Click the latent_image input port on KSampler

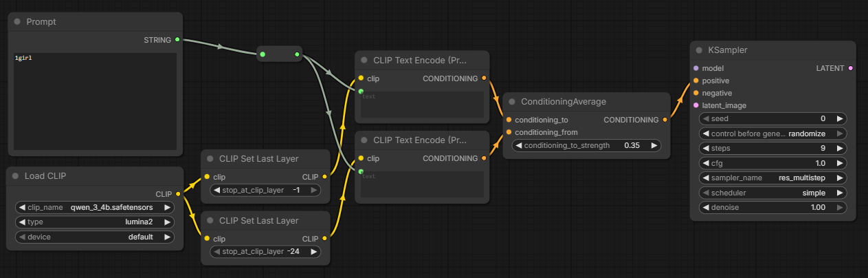[695, 105]
